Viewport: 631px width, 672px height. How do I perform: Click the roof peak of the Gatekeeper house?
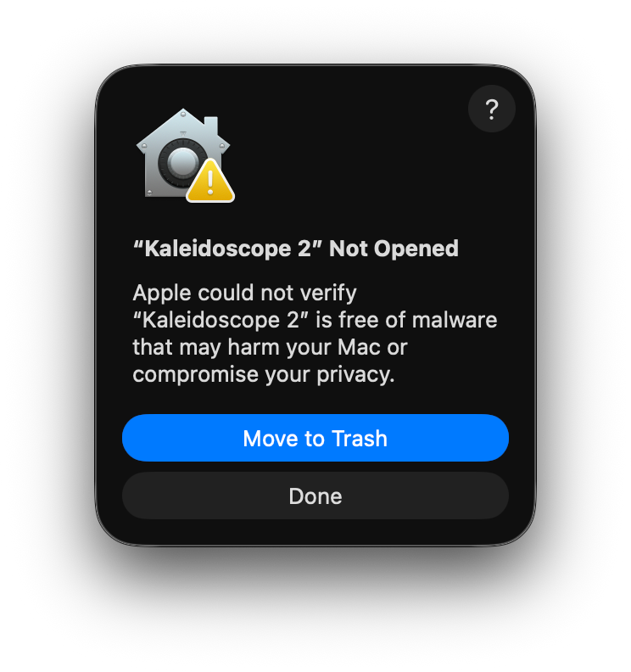[183, 114]
